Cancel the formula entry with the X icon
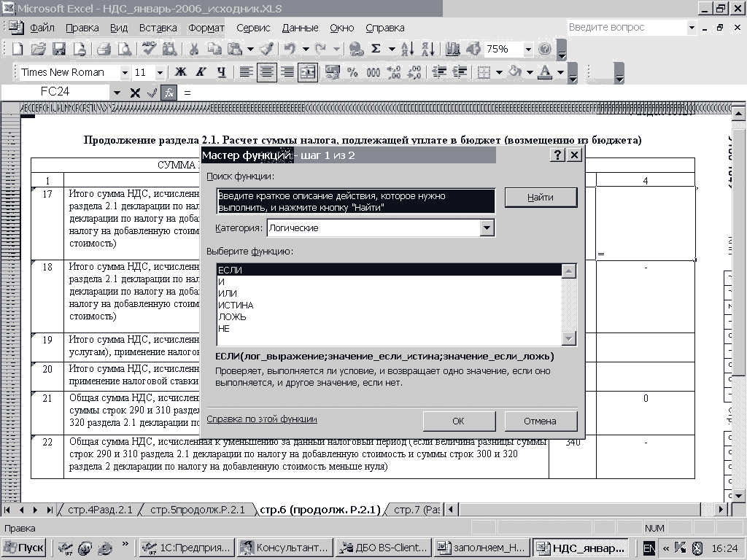 [135, 93]
